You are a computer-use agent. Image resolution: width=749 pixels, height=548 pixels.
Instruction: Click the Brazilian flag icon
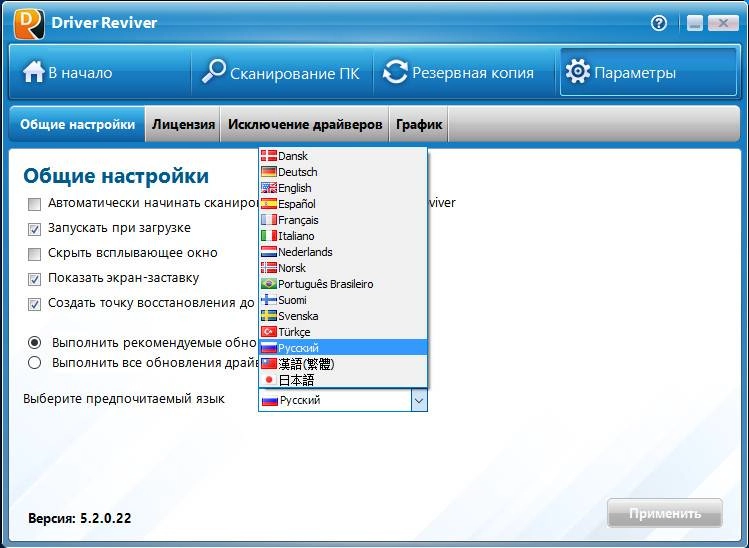pos(269,283)
